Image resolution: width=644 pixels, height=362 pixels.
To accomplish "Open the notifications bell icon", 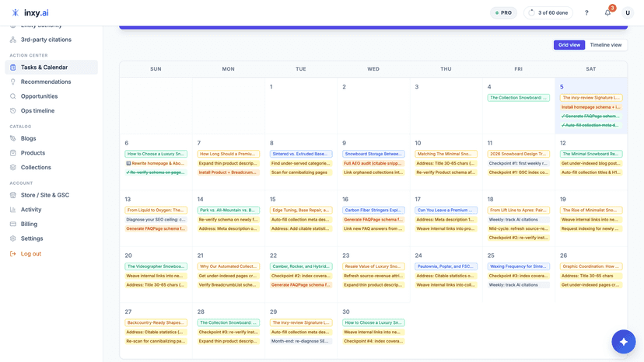I will point(607,12).
